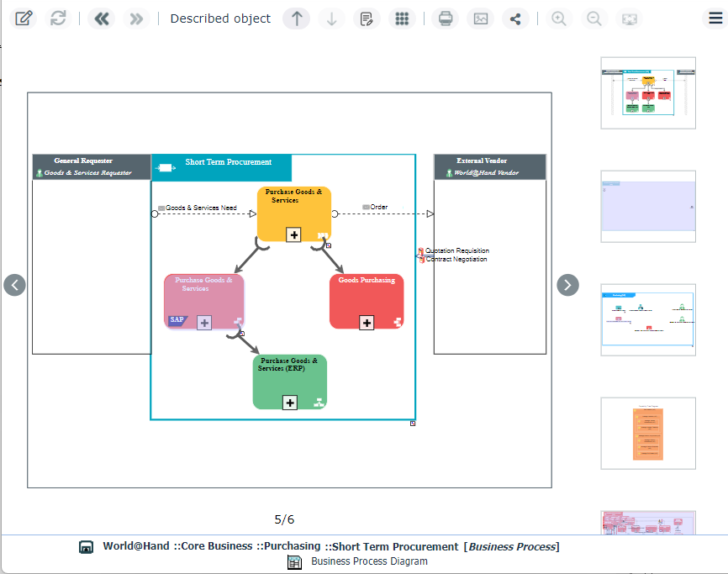Go back with double left chevron button
The width and height of the screenshot is (728, 574).
pos(102,18)
